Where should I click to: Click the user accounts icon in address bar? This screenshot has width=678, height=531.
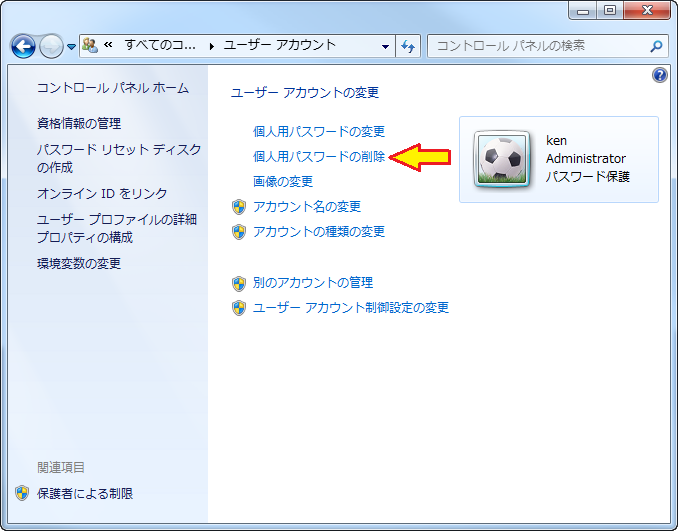point(90,46)
